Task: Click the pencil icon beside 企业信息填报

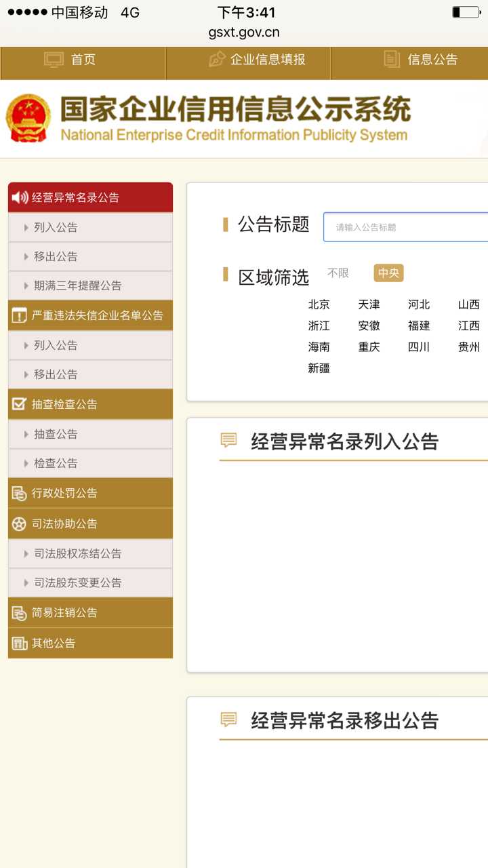Action: point(216,60)
